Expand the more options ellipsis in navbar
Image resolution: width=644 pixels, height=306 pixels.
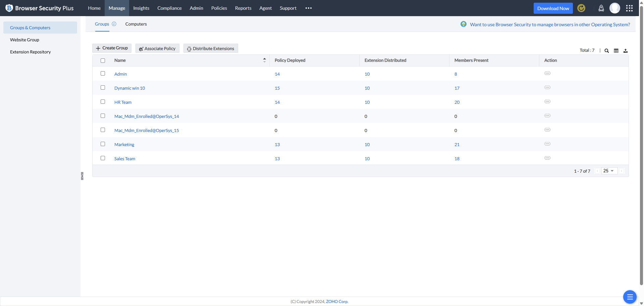tap(309, 8)
